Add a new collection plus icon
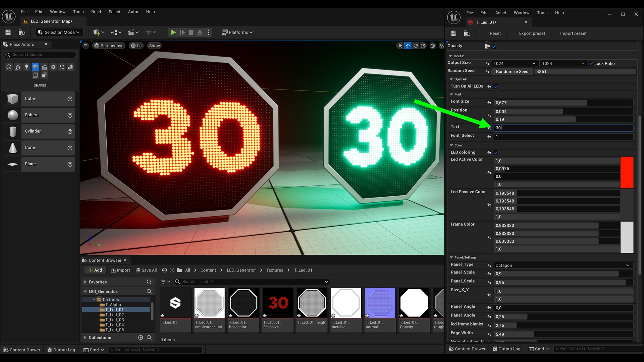 [x=141, y=338]
